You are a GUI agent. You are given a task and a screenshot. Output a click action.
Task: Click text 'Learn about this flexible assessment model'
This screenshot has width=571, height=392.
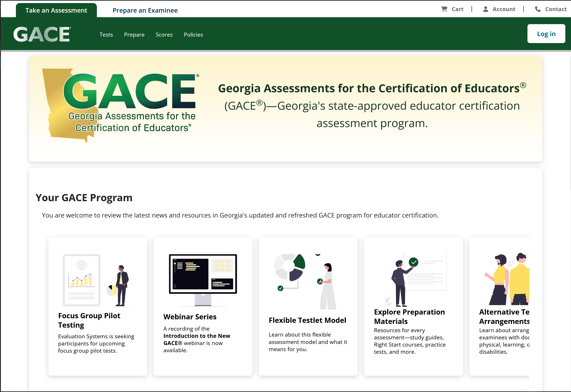[x=308, y=338]
